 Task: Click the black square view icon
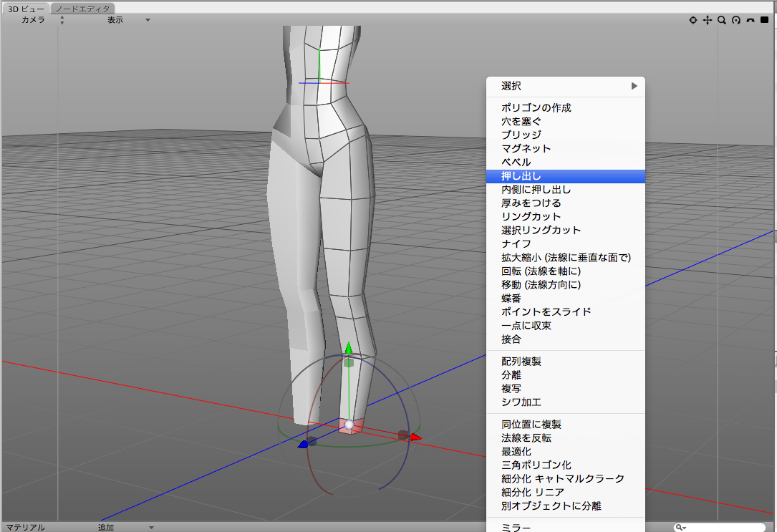click(764, 20)
